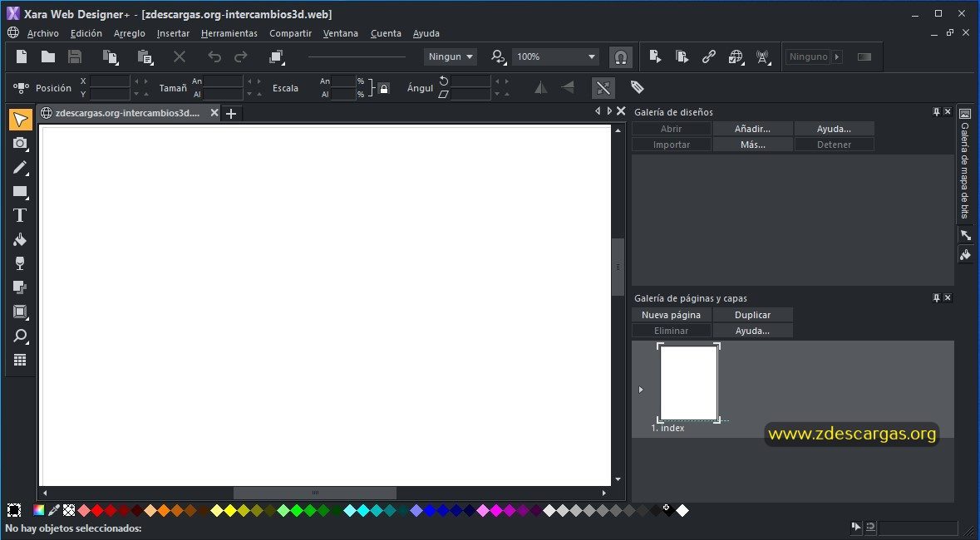Open the Insertar menu

173,33
